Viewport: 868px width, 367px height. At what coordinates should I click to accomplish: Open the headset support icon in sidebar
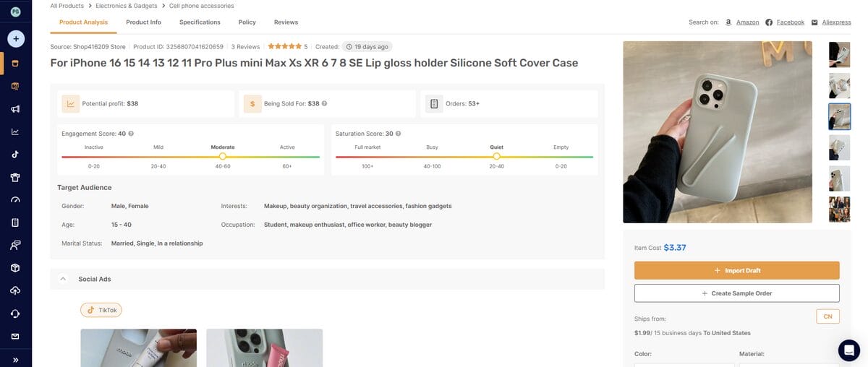(15, 314)
